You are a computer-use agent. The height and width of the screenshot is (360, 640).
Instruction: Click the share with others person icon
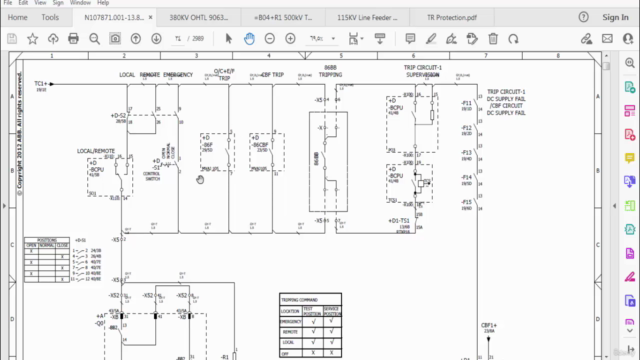628,39
